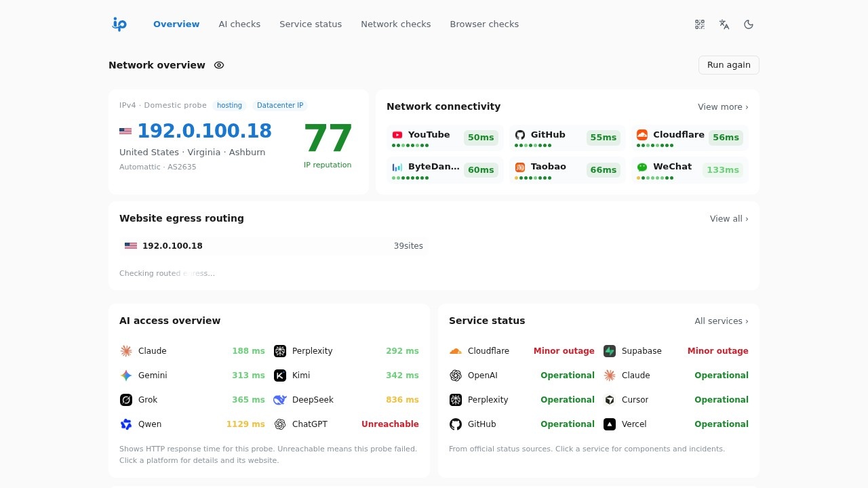This screenshot has width=868, height=488.
Task: Click the Kimi icon
Action: [x=280, y=375]
